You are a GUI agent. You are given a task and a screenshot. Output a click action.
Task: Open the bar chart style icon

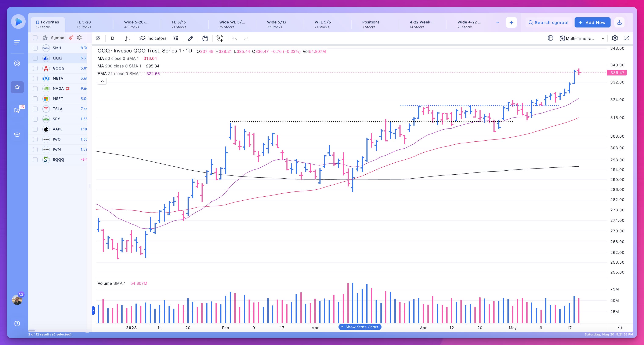(128, 38)
